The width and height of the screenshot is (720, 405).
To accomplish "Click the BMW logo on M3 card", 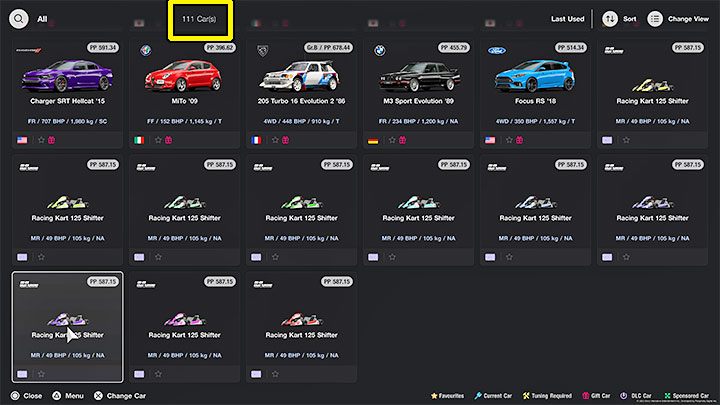I will [x=379, y=51].
